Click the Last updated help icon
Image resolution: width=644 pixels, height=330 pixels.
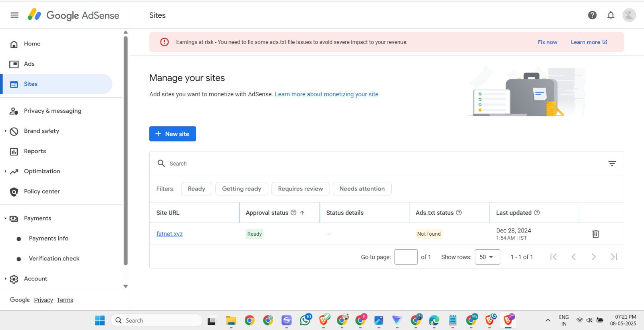(537, 213)
